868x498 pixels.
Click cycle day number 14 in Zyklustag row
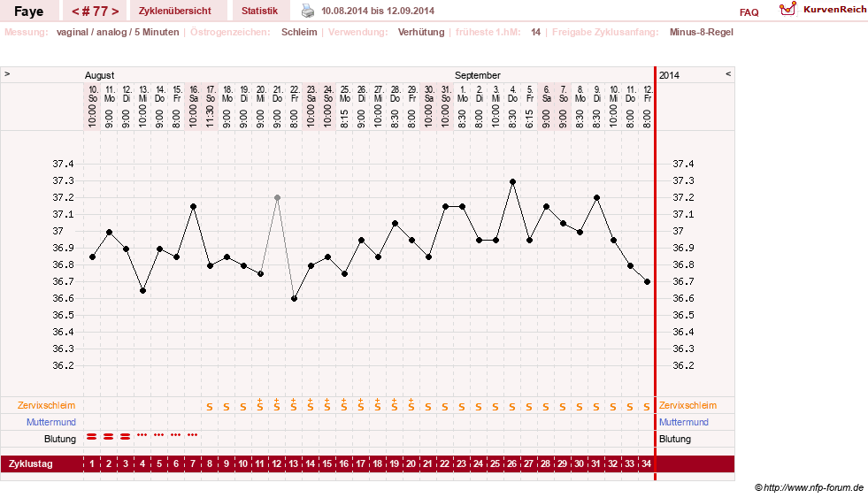coord(311,464)
